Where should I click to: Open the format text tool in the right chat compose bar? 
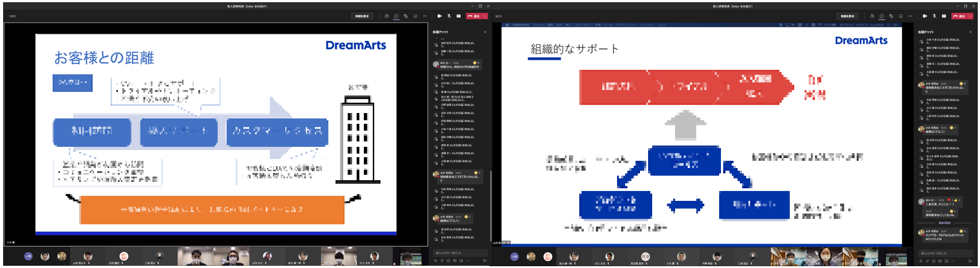[x=921, y=261]
